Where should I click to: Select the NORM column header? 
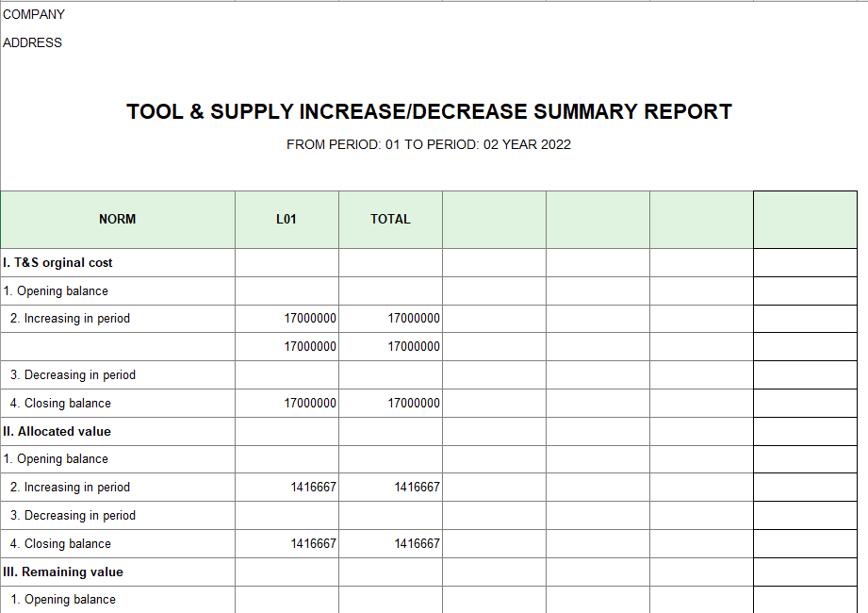118,219
